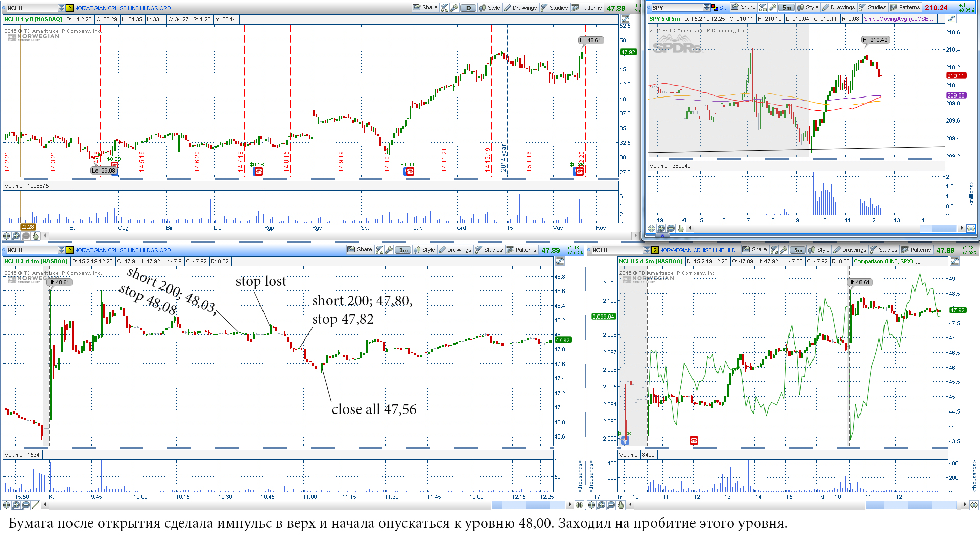980x558 pixels.
Task: Click the zoom-in magnifier below the daily NCLH chart
Action: 16,236
